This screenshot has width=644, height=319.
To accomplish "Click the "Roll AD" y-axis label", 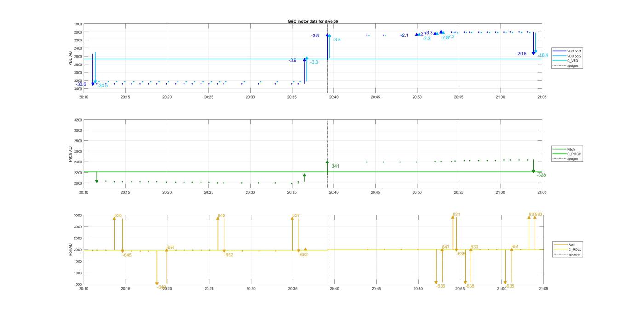I will pos(71,250).
